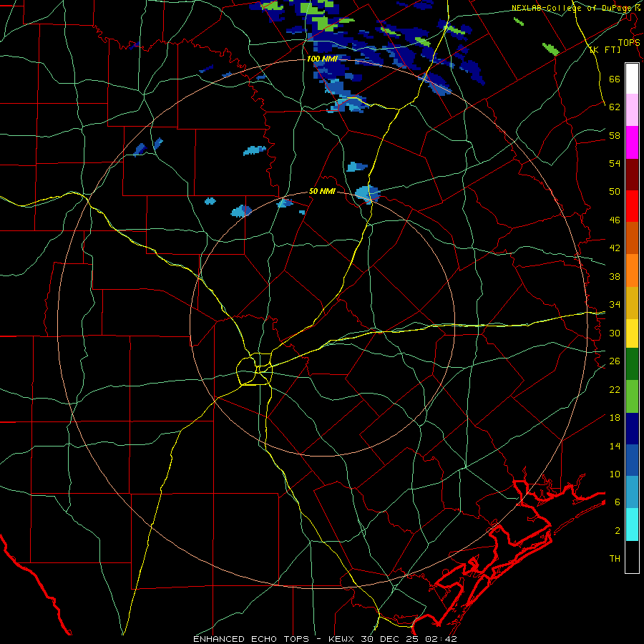The image size is (644, 644).
Task: Click the light green legend swatch
Action: (632, 396)
